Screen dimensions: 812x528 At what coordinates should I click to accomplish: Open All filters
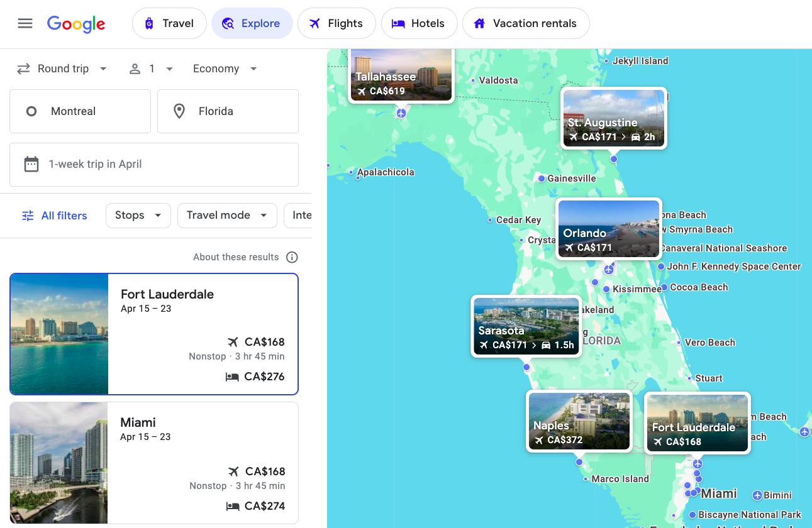click(x=54, y=216)
